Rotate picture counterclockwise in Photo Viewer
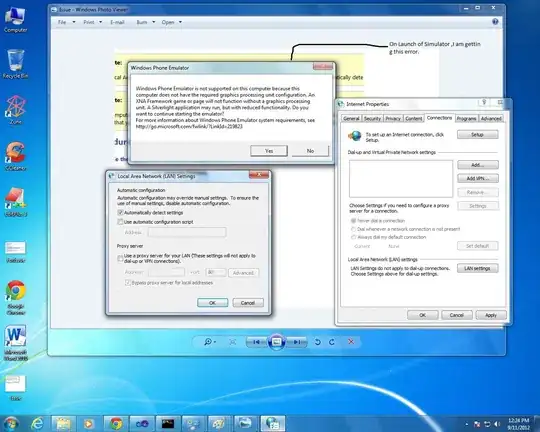 [x=318, y=342]
